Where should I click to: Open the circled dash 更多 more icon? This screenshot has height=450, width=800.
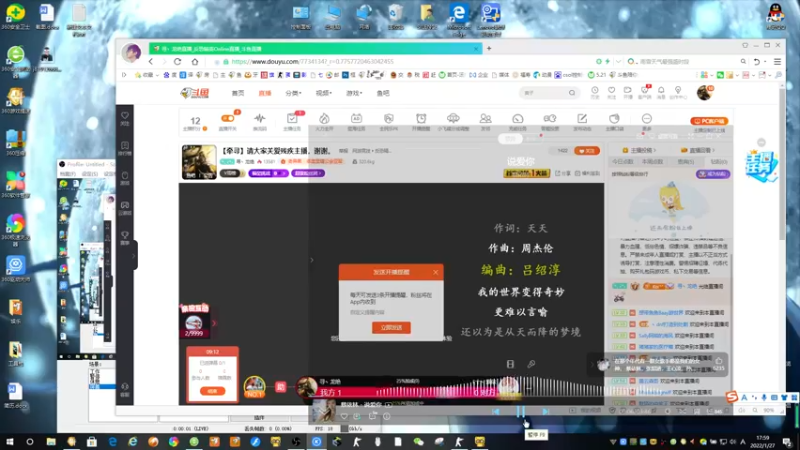click(646, 118)
